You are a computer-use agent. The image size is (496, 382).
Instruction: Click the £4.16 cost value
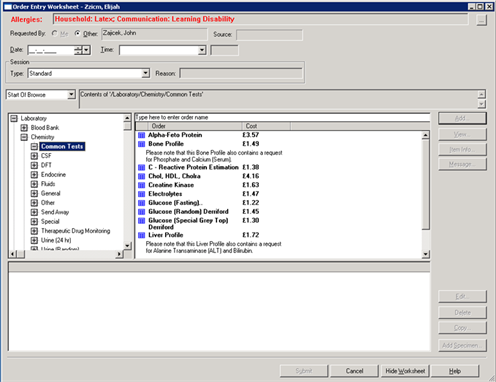tap(251, 176)
